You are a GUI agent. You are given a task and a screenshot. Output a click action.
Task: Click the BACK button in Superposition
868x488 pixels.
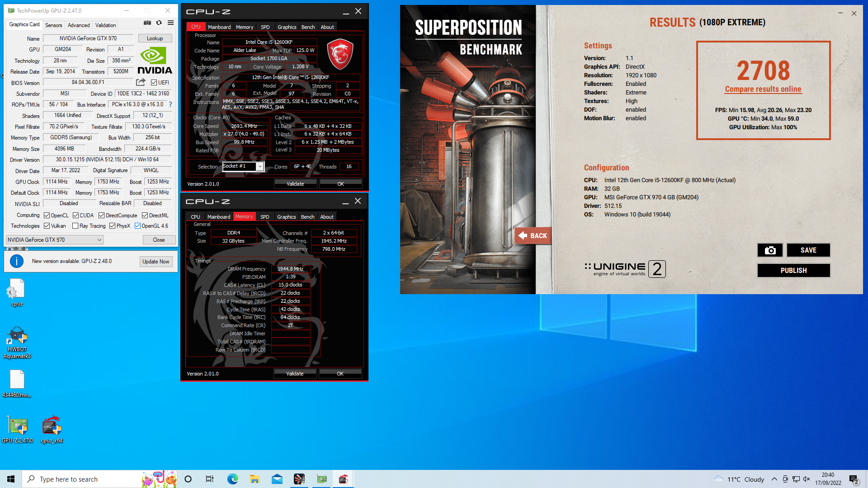point(533,235)
